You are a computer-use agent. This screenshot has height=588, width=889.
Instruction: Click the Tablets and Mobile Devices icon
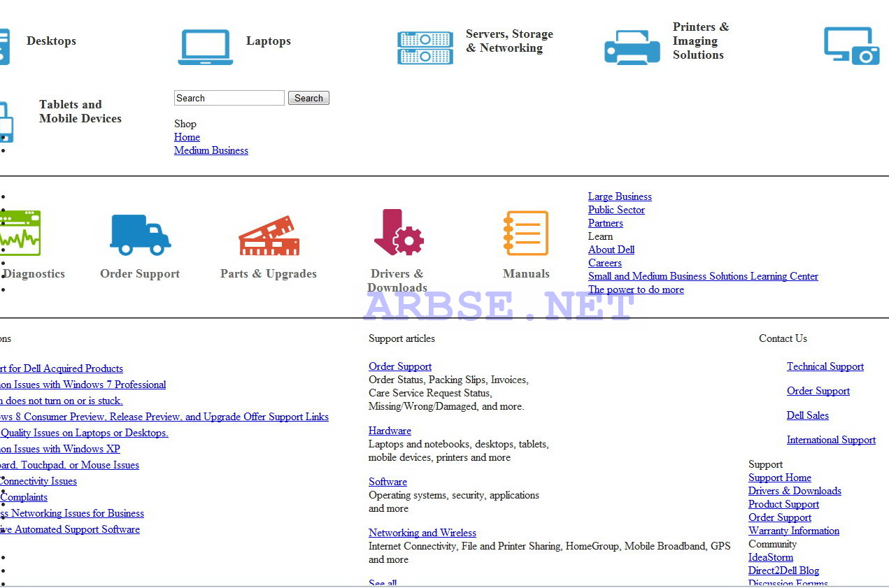6,122
